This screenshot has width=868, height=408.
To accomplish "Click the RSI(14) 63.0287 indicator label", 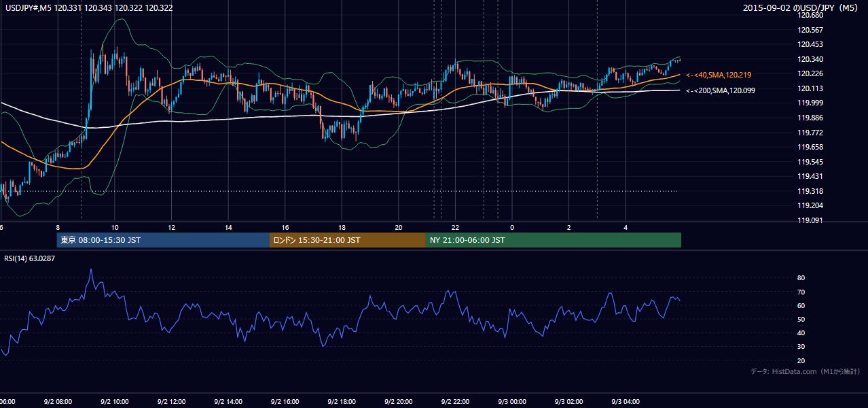I will [x=30, y=258].
